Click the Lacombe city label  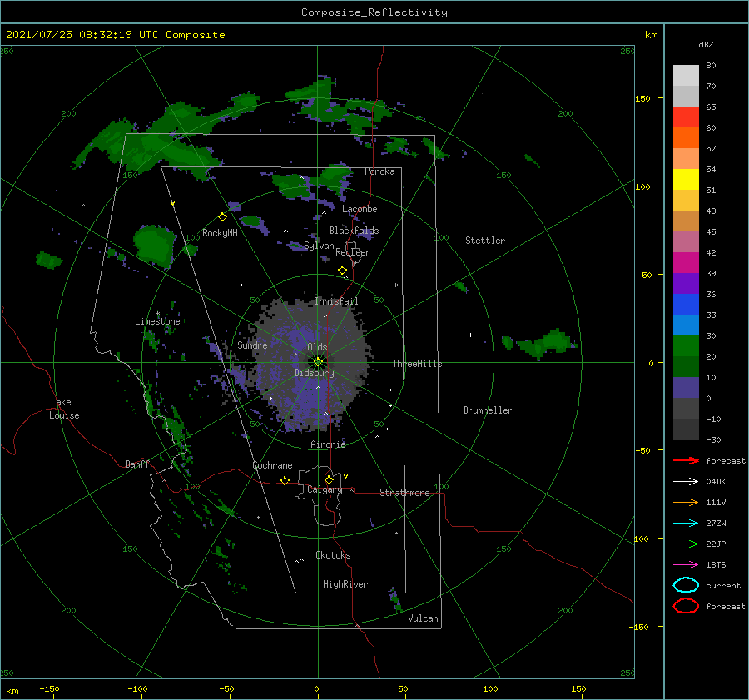tap(360, 209)
